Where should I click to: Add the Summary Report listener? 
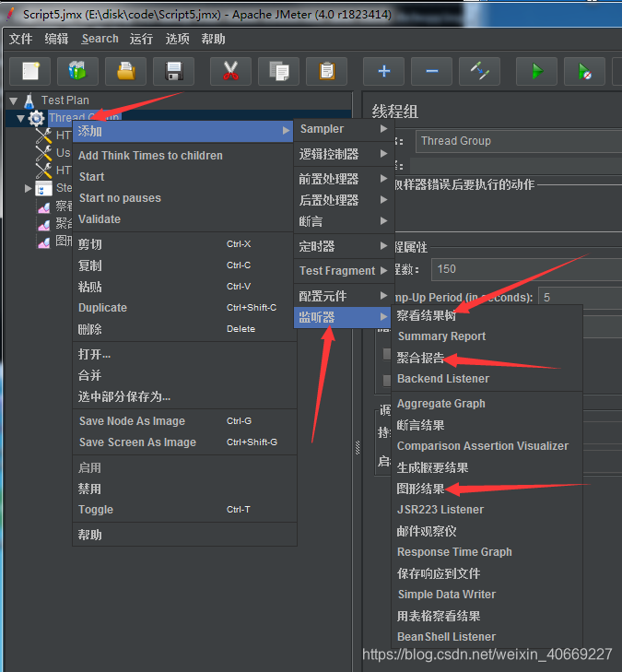[487, 336]
